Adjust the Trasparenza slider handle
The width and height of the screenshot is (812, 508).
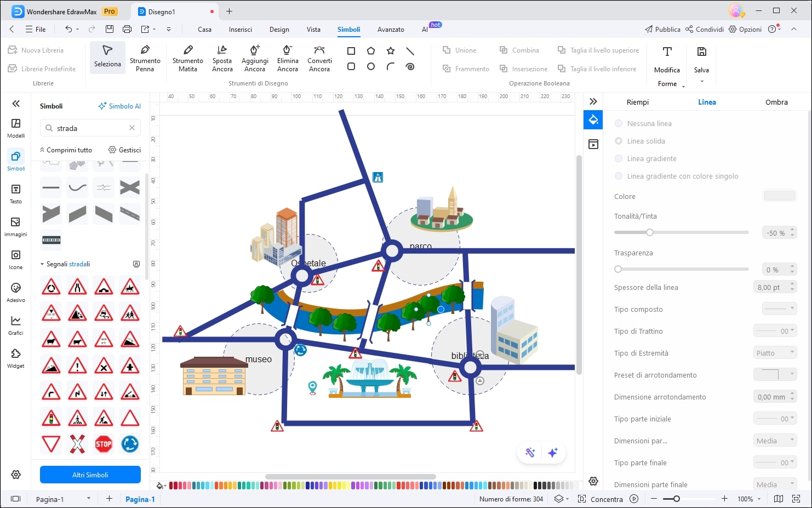(x=618, y=269)
